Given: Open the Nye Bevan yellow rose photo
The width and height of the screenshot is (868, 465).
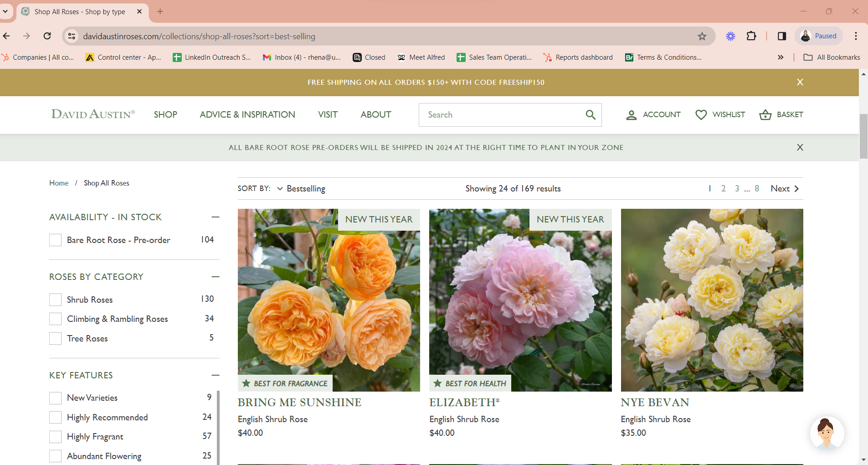Looking at the screenshot, I should click(712, 300).
